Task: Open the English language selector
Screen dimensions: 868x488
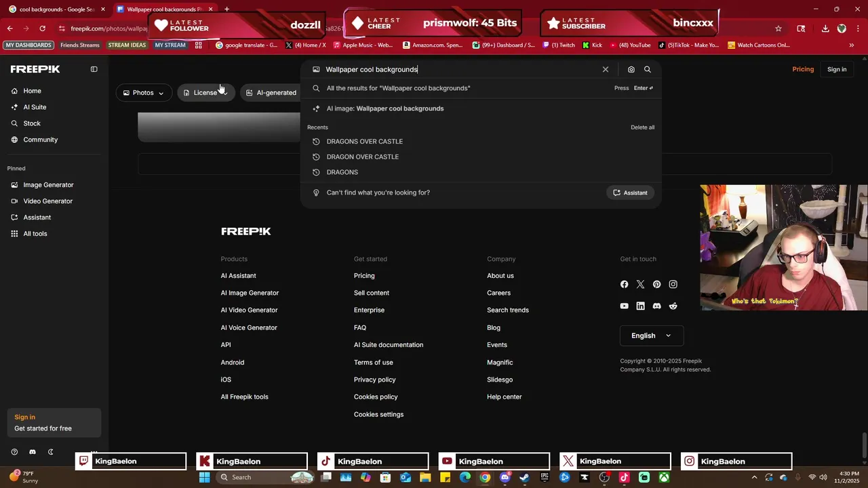Action: pyautogui.click(x=651, y=335)
